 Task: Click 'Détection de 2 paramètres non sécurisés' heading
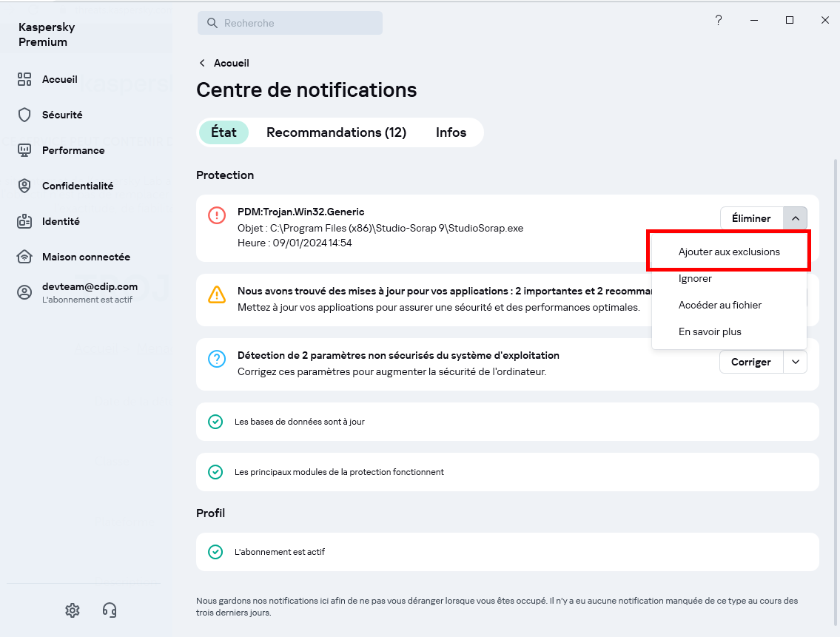click(399, 355)
